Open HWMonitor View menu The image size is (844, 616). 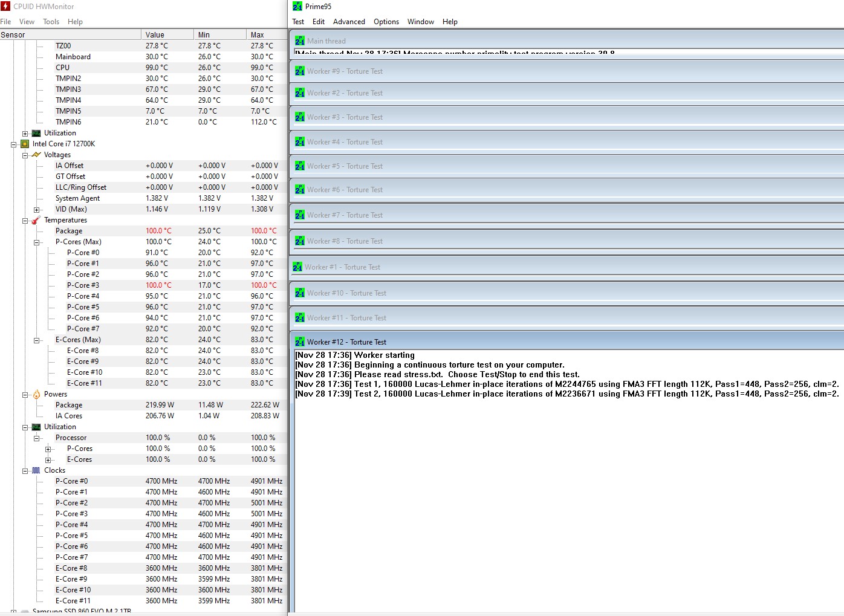tap(27, 22)
